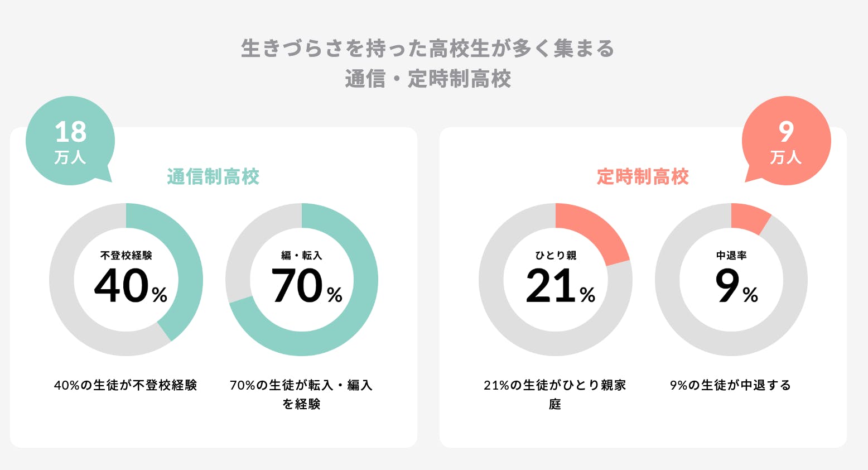Click the small coral segment of the 中退率 donut
Viewport: 868px width, 470px height.
tap(749, 218)
